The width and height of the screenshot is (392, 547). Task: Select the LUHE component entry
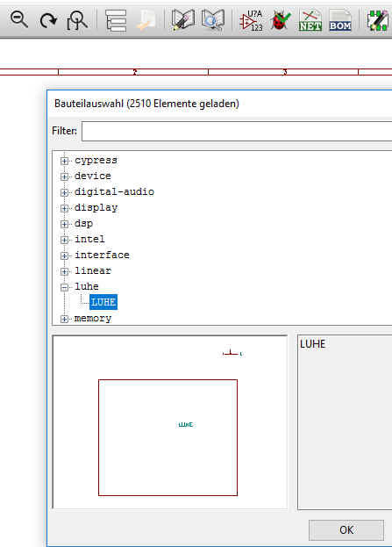point(103,302)
